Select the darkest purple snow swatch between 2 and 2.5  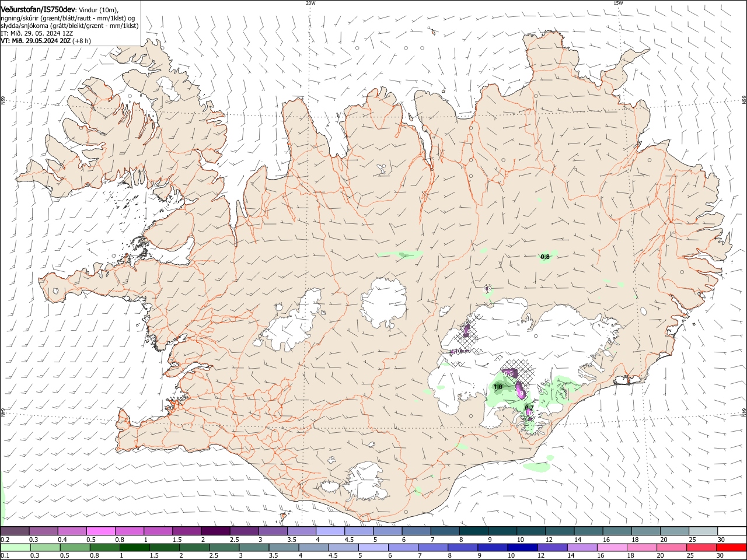pyautogui.click(x=215, y=531)
